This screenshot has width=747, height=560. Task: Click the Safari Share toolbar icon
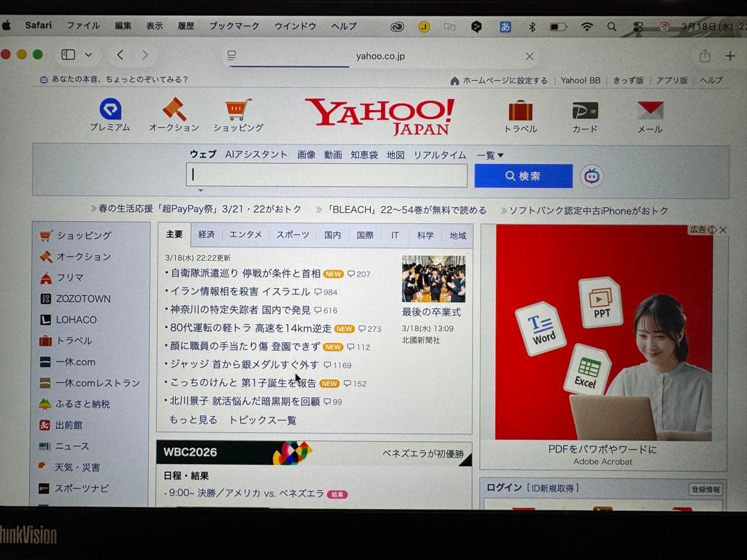coord(705,56)
